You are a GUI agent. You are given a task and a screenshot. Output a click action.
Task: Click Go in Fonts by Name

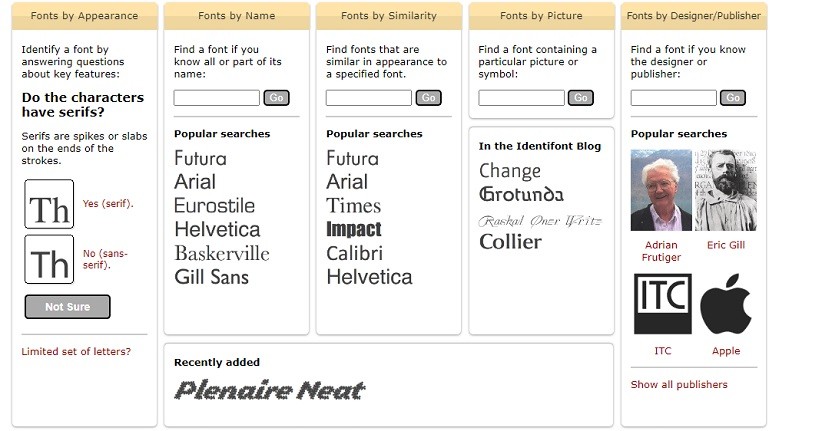[276, 98]
